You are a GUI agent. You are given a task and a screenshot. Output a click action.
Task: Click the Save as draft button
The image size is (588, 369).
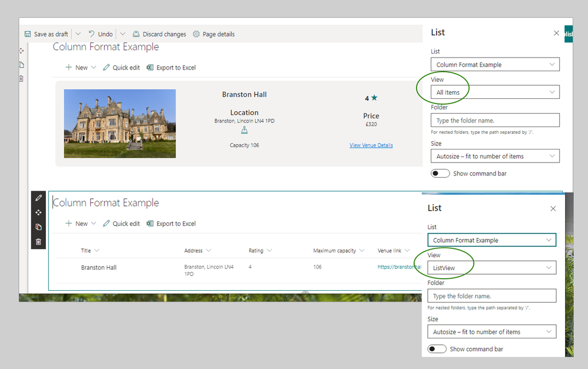(x=46, y=34)
